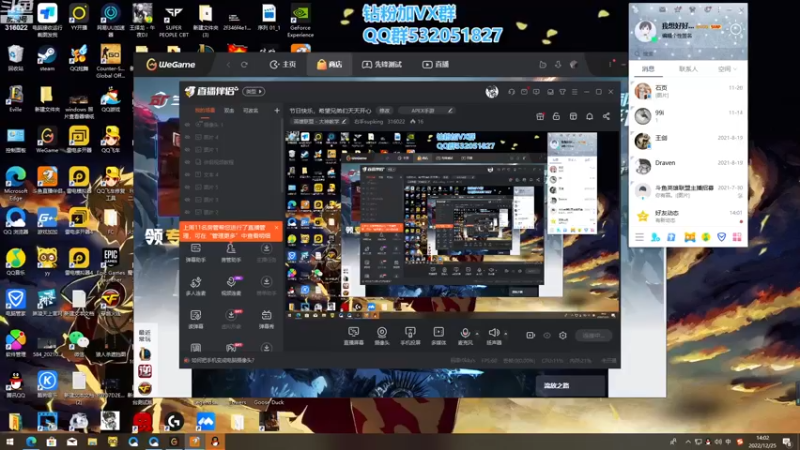Viewport: 800px width, 450px height.
Task: Open the 多人连麦 tool
Action: pos(195,286)
